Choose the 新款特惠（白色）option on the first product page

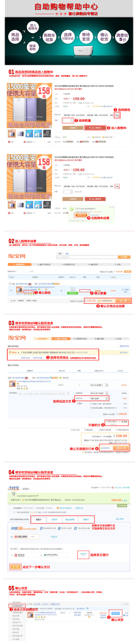tap(74, 115)
